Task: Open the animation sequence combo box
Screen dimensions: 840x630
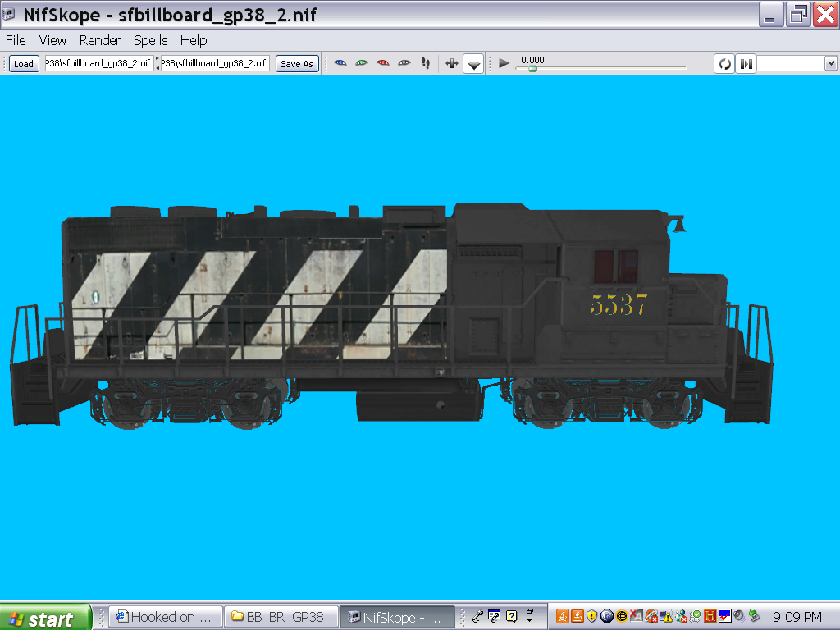Action: (x=797, y=64)
